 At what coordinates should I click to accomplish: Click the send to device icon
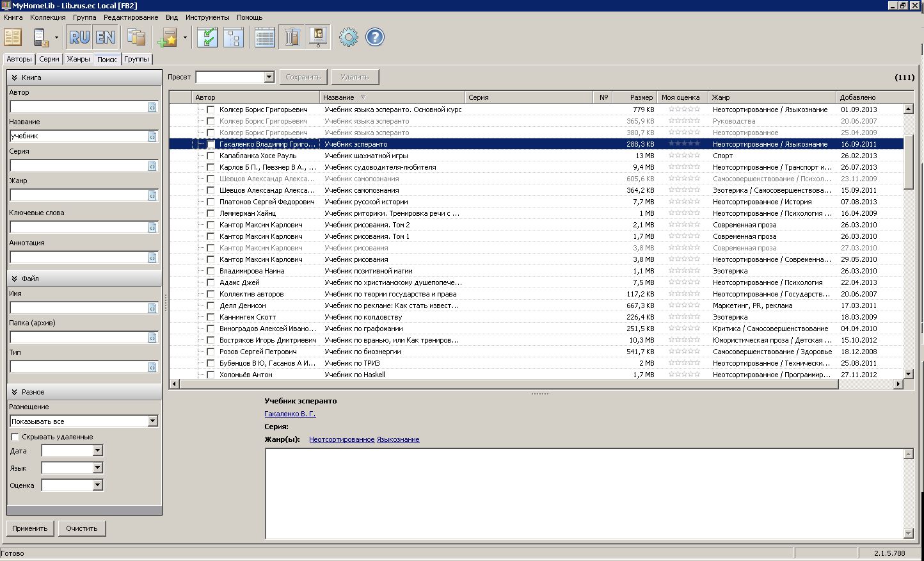tap(41, 37)
